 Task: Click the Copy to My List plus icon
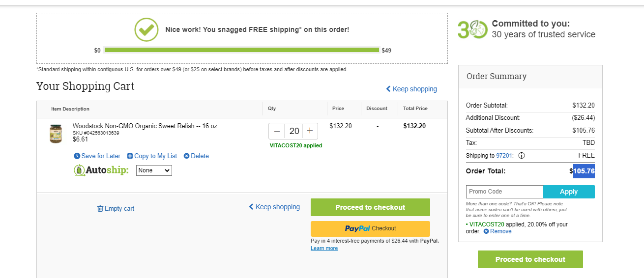tap(130, 156)
